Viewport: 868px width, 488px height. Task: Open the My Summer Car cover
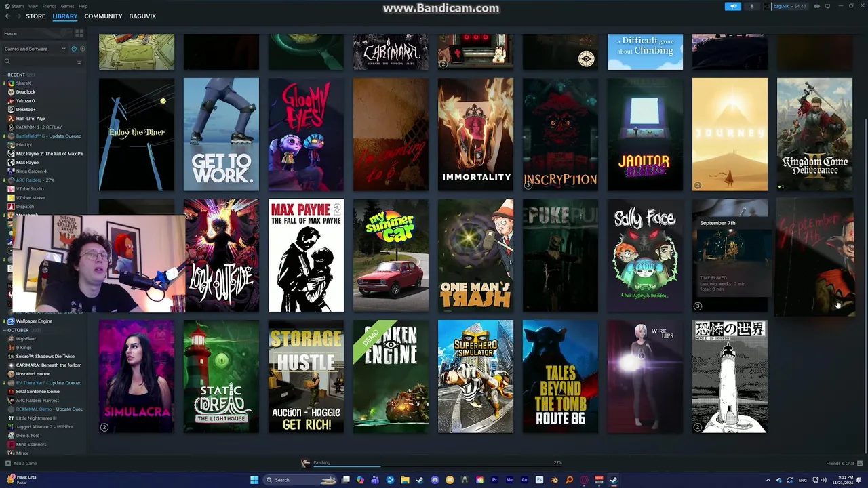pyautogui.click(x=391, y=256)
